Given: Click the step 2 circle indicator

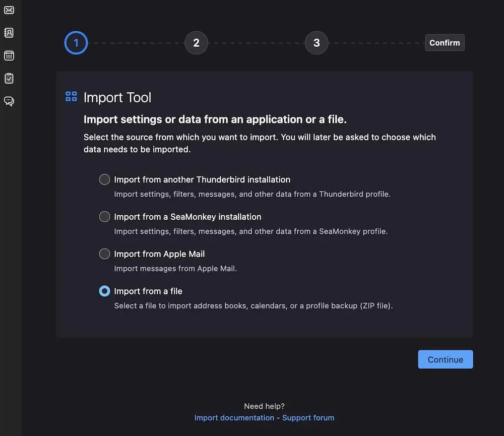Looking at the screenshot, I should click(196, 43).
